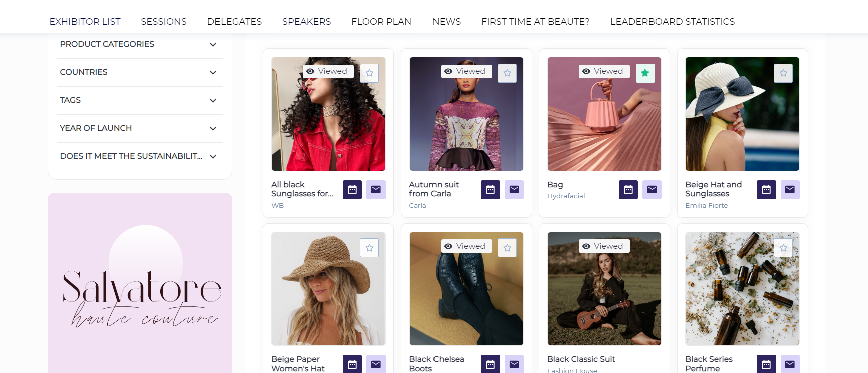Expand the Countries filter
The image size is (868, 373).
coord(139,72)
